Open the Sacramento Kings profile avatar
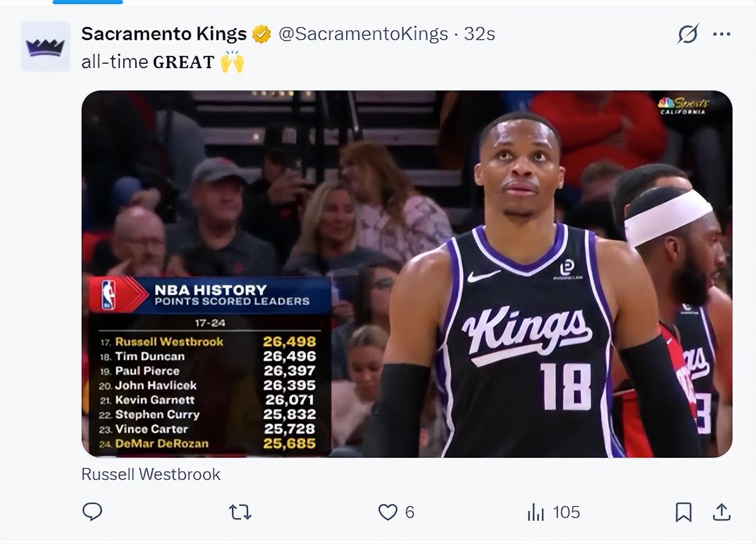The height and width of the screenshot is (544, 756). (45, 46)
